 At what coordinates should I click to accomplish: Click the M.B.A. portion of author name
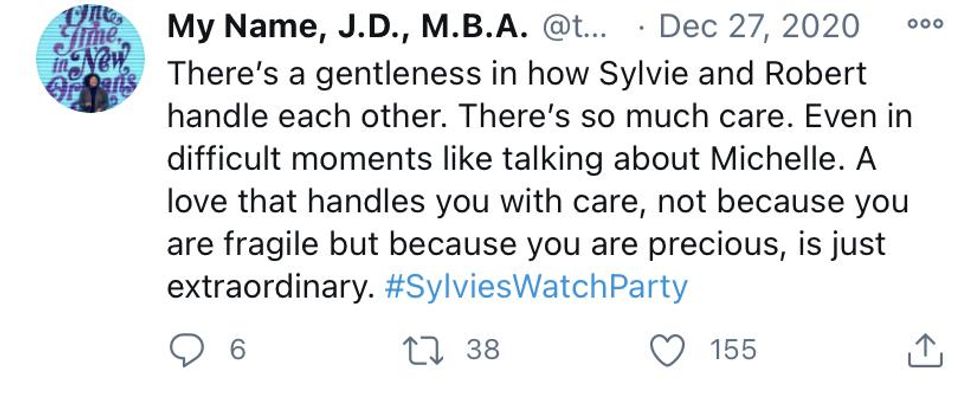click(478, 28)
